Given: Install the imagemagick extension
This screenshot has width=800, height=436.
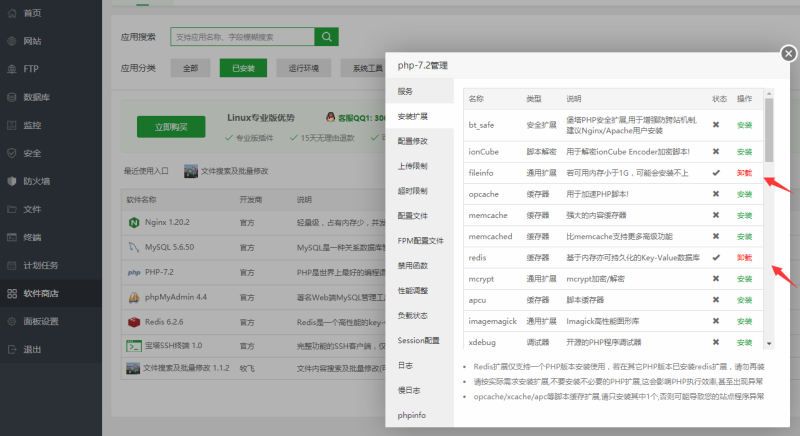Looking at the screenshot, I should [744, 321].
